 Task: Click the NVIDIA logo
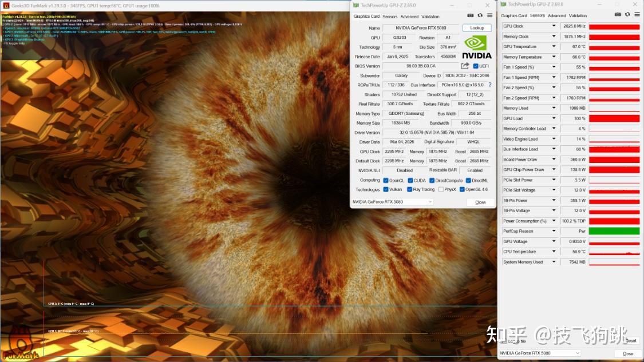coord(476,47)
